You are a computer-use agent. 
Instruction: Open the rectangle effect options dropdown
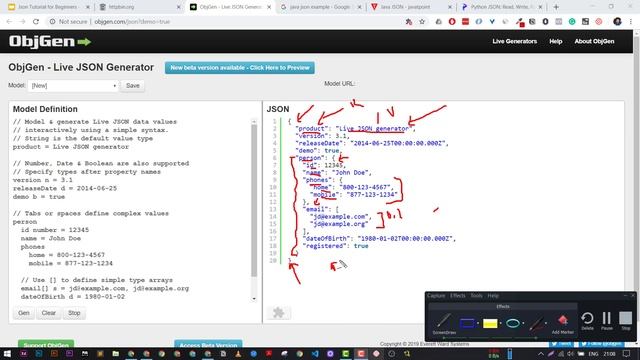tap(478, 323)
